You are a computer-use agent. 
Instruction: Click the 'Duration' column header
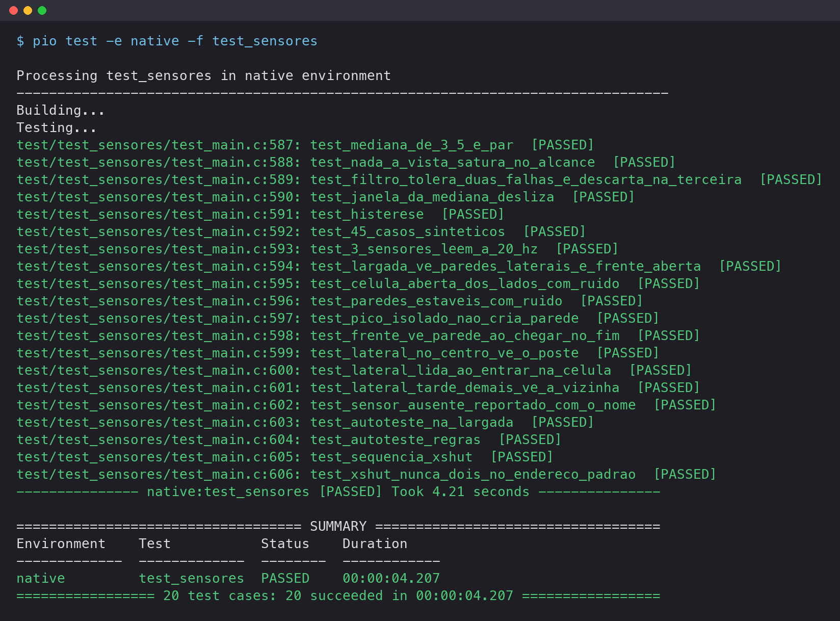(375, 544)
